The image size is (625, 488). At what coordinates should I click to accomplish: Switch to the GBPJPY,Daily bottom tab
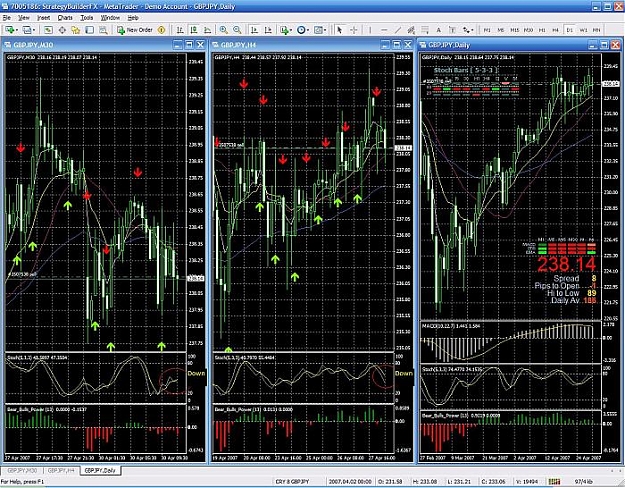pos(100,470)
